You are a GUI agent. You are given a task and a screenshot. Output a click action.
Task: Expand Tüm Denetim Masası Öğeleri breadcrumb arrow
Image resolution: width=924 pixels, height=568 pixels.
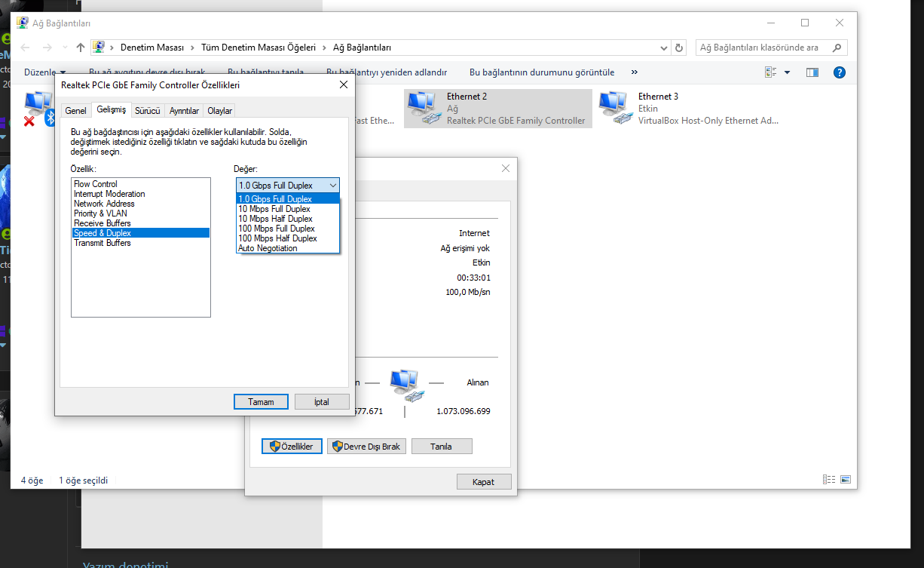[325, 48]
